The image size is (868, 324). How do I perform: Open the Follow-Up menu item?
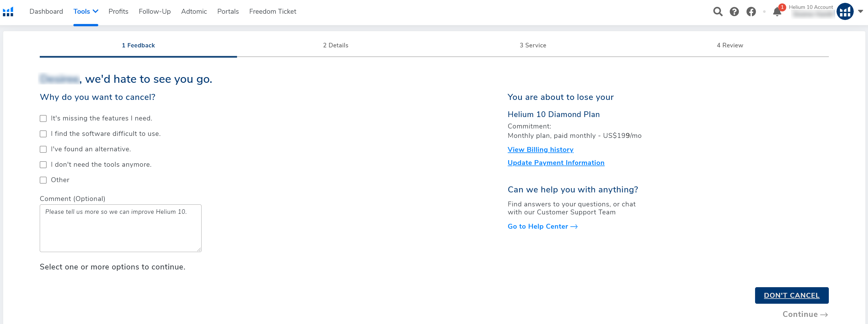[x=155, y=11]
